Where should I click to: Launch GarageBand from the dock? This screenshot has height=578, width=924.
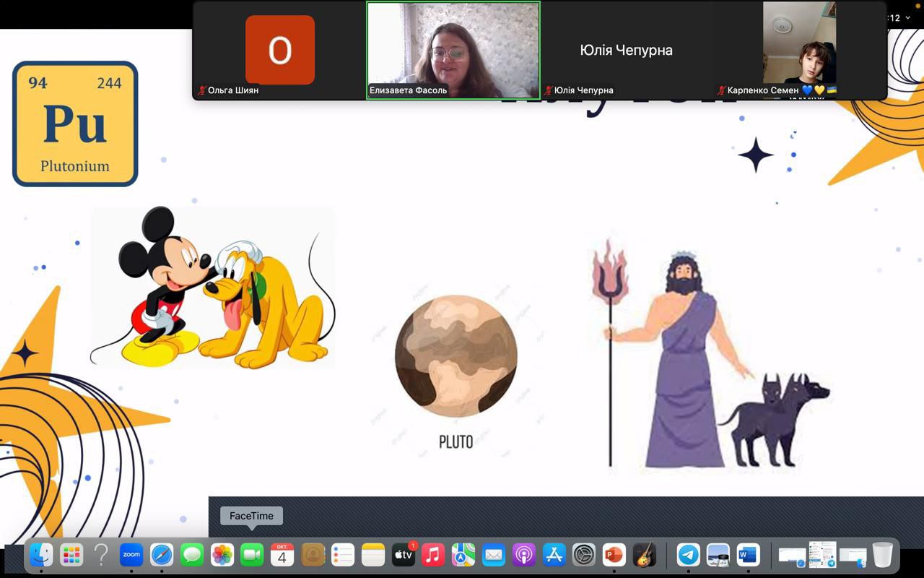(x=645, y=555)
